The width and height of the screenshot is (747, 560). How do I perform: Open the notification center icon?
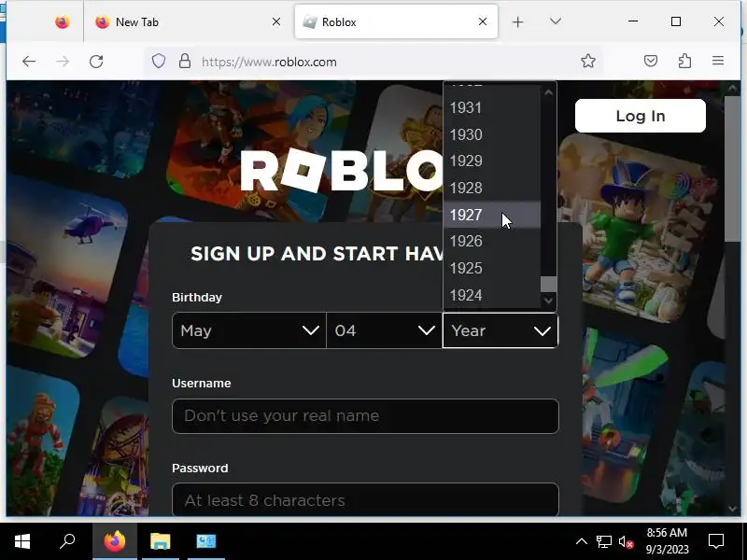tap(716, 541)
